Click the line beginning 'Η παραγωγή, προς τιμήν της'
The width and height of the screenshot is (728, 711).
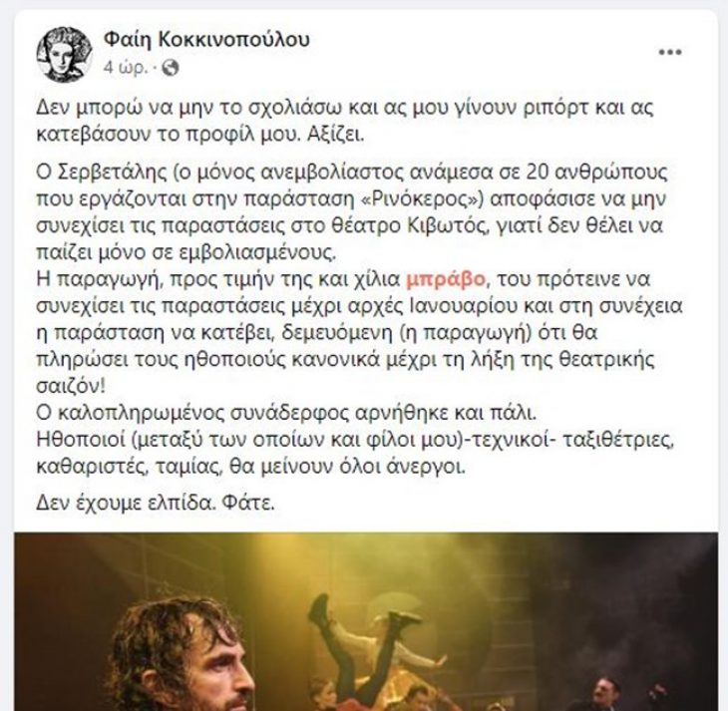(343, 279)
